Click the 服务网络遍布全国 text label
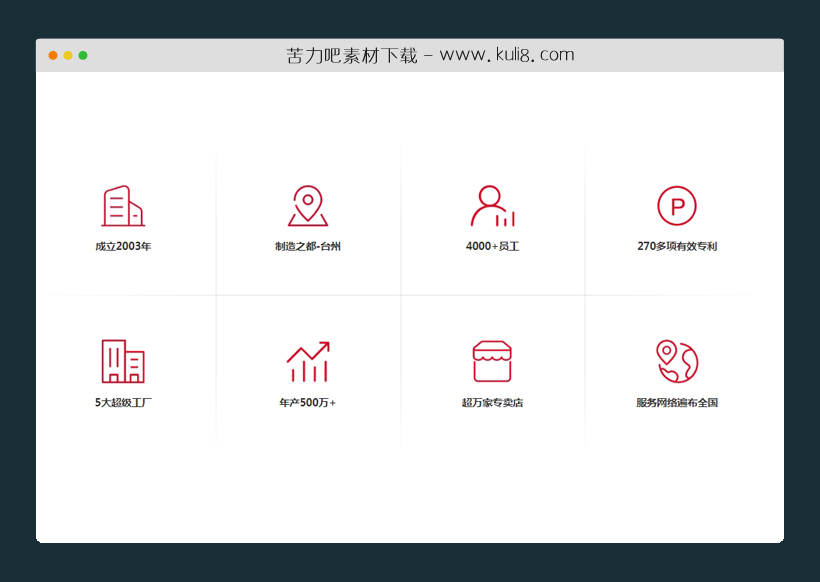This screenshot has width=820, height=582. tap(678, 402)
